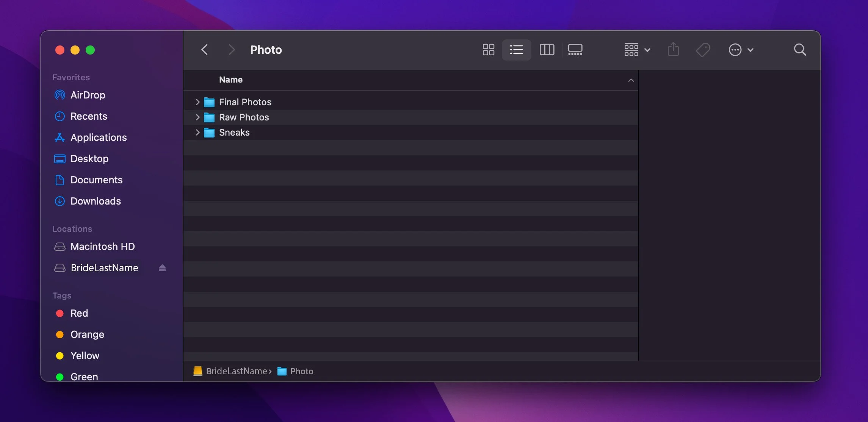Expand the Raw Photos folder

[x=197, y=117]
